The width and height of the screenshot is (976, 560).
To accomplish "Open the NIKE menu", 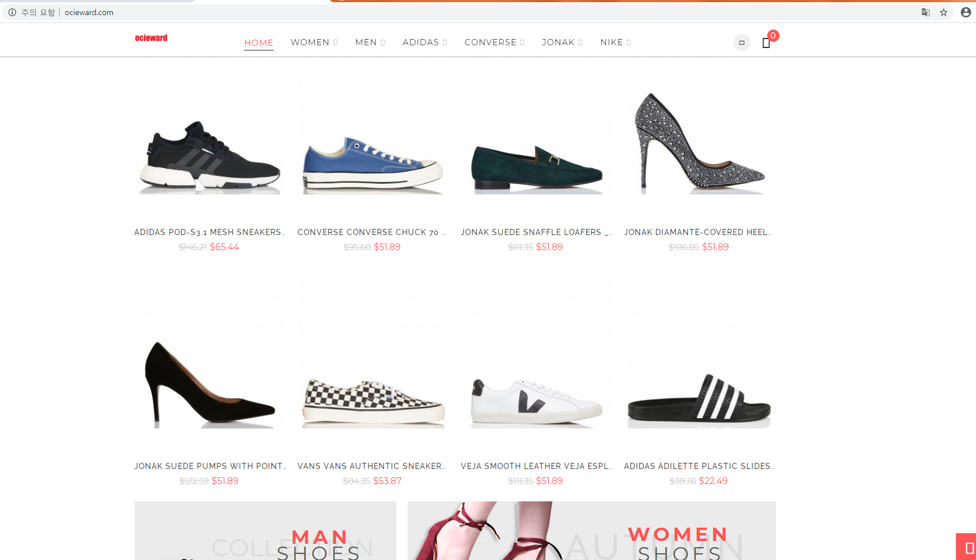I will [x=611, y=42].
